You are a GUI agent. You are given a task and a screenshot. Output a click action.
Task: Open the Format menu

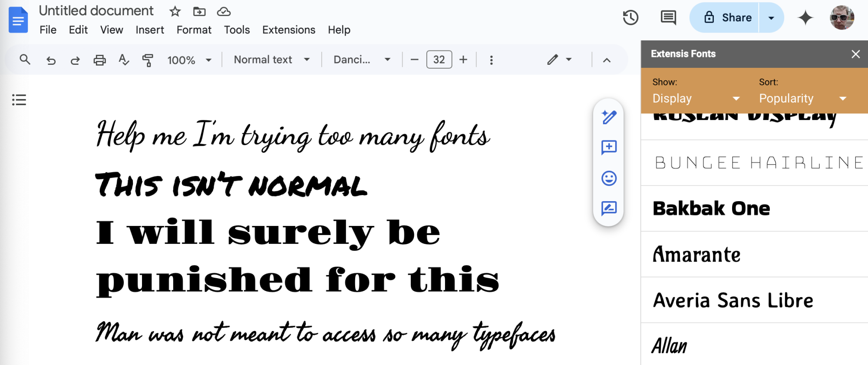[194, 30]
